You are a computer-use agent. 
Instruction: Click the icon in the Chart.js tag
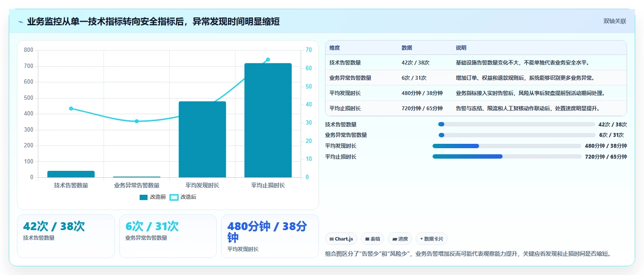point(332,239)
